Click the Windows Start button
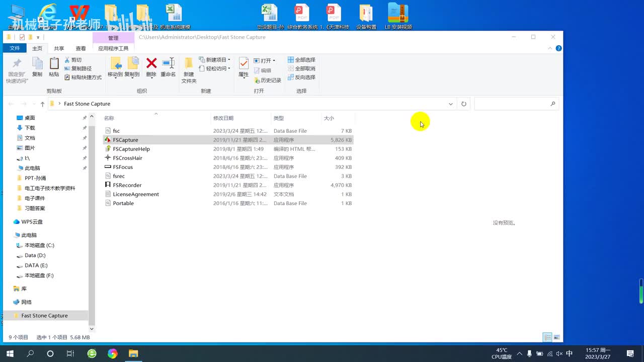Image resolution: width=644 pixels, height=362 pixels. click(x=10, y=353)
